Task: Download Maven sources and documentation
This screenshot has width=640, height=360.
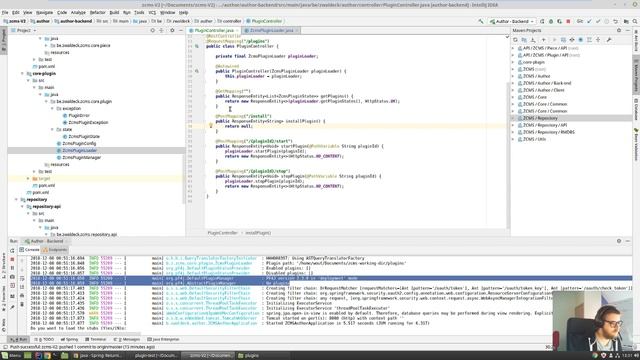Action: [x=533, y=40]
